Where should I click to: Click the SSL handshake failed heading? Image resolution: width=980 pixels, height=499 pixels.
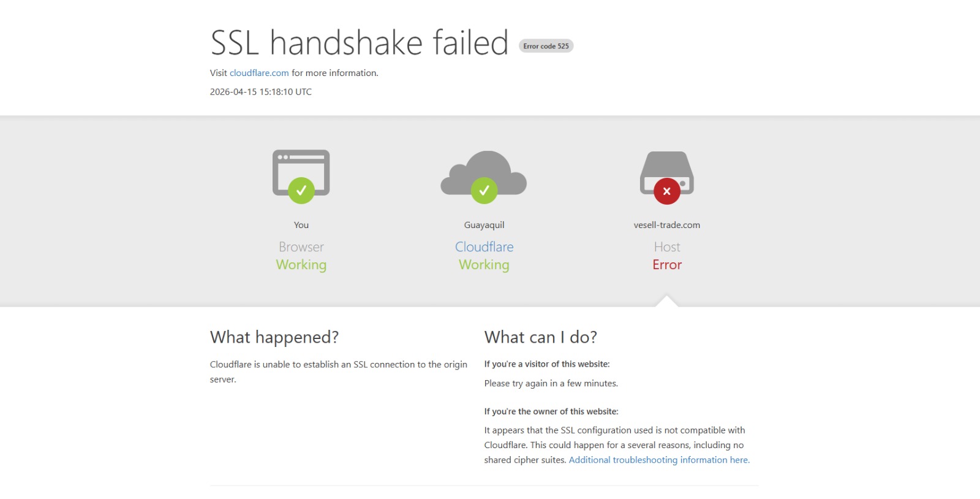tap(360, 43)
